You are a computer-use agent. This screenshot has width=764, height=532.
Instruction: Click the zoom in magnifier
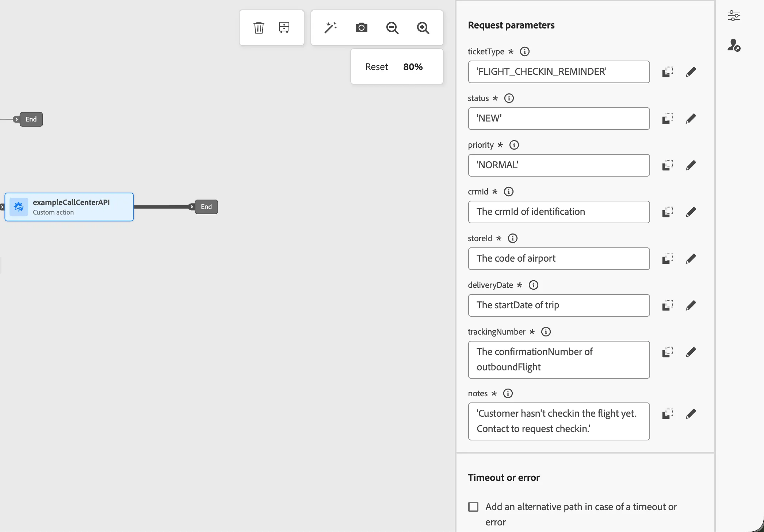point(423,28)
